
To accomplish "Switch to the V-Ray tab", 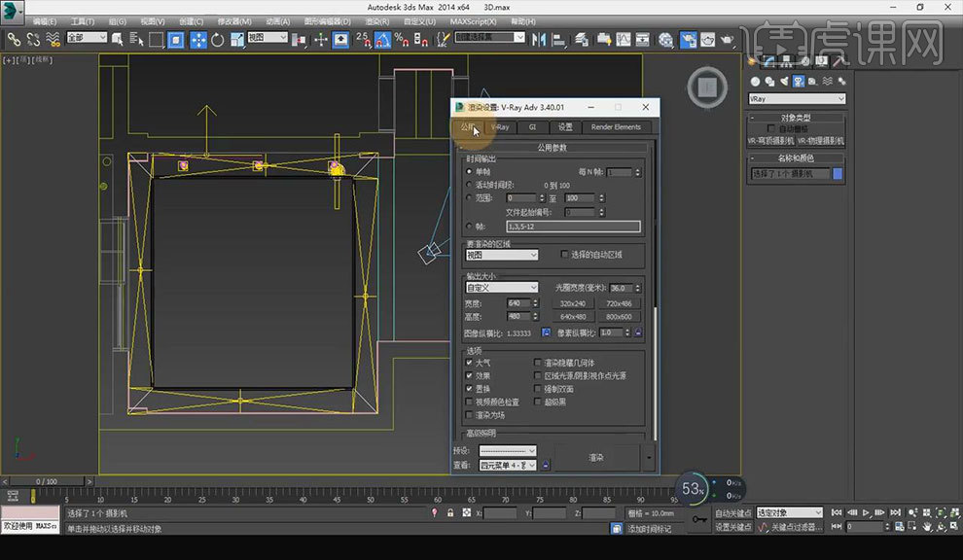I will (500, 127).
